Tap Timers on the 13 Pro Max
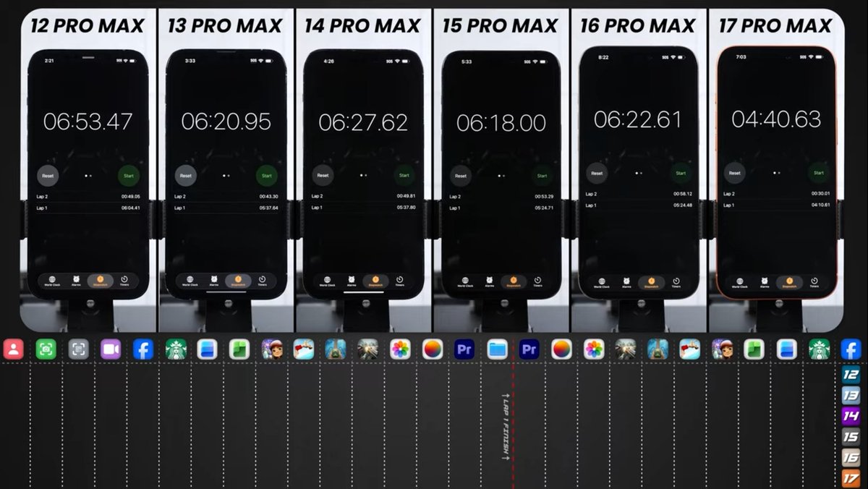868x489 pixels. 262,281
